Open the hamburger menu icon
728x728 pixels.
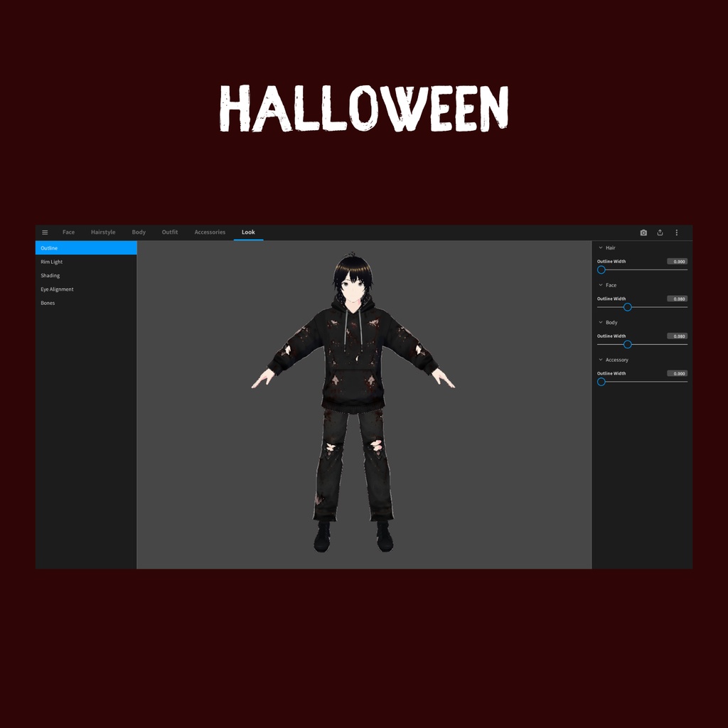(45, 232)
